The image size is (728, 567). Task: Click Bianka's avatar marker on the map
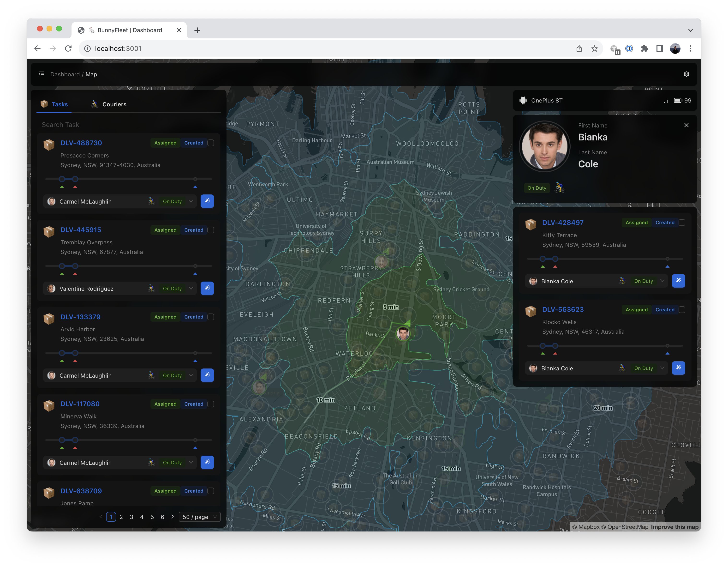(403, 333)
